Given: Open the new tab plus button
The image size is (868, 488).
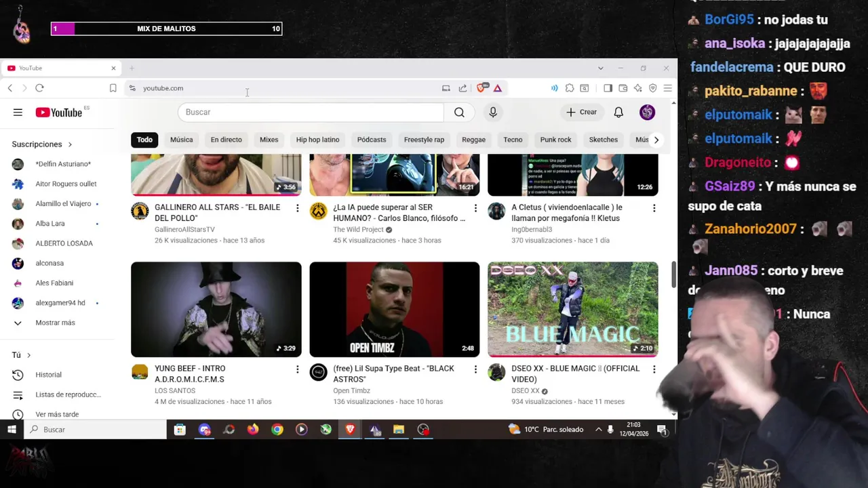Looking at the screenshot, I should (132, 68).
